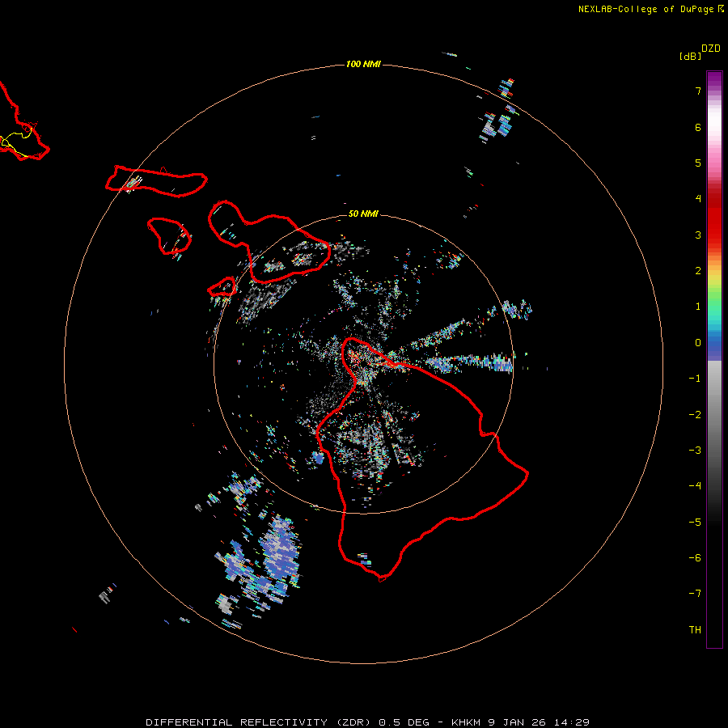Click the '0' value on color scale

(698, 343)
